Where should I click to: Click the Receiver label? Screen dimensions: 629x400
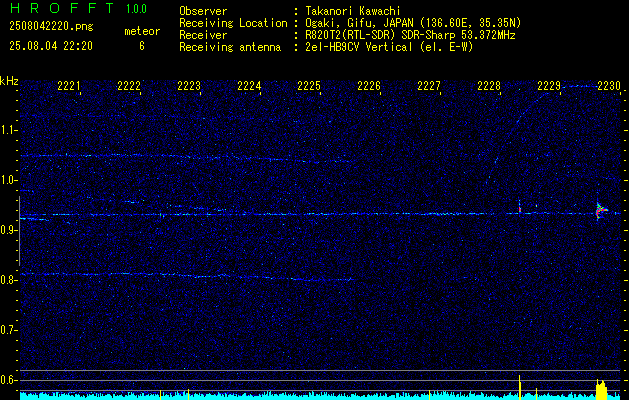click(x=203, y=35)
